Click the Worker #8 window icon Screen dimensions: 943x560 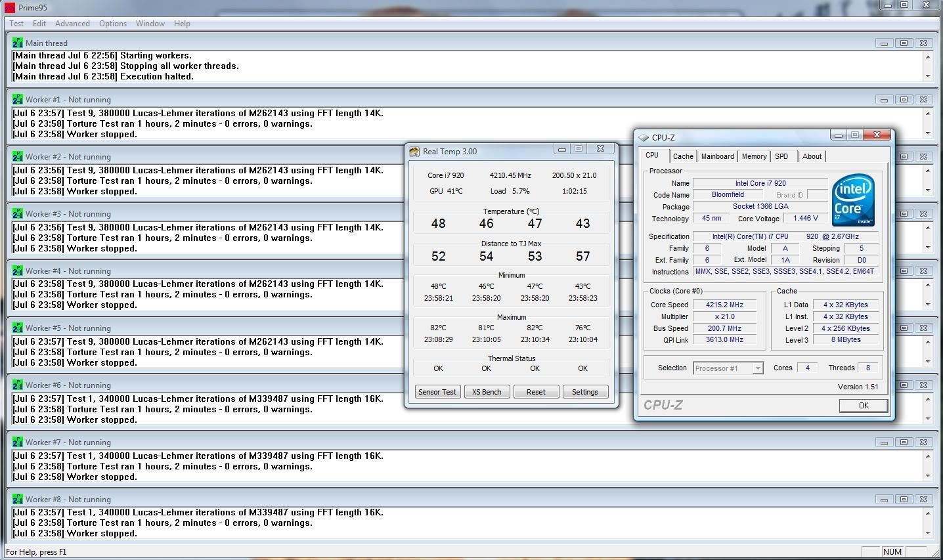click(x=17, y=499)
